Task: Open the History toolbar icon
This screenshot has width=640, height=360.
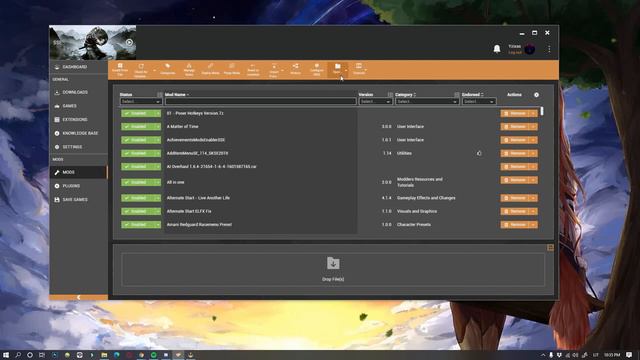Action: tap(295, 69)
